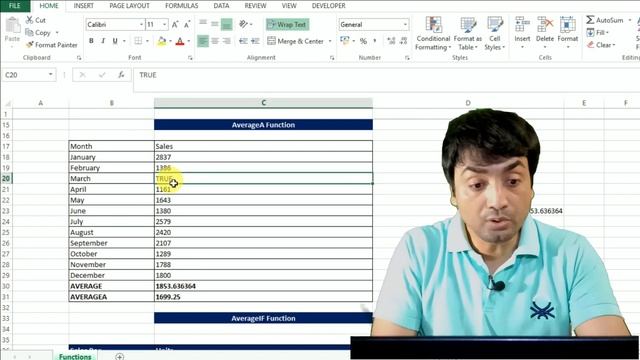Click the Format cells button
640x360 pixels.
click(x=567, y=33)
